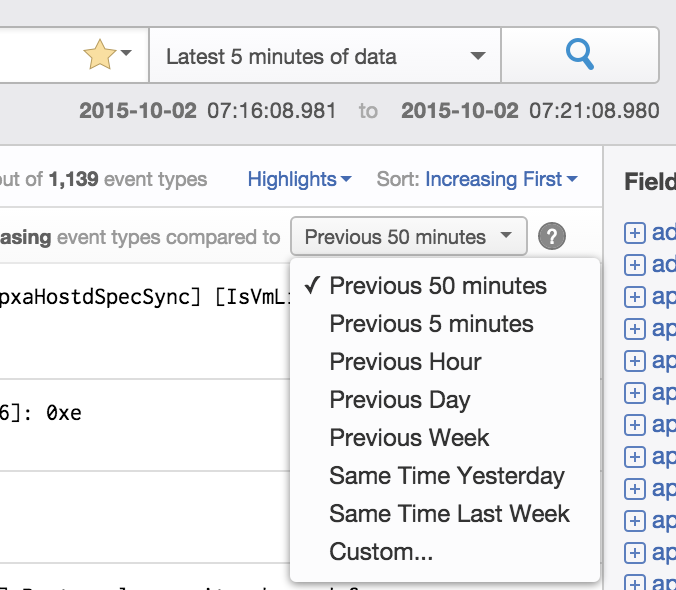Open the Latest 5 minutes of data dropdown
The width and height of the screenshot is (676, 590).
click(325, 56)
